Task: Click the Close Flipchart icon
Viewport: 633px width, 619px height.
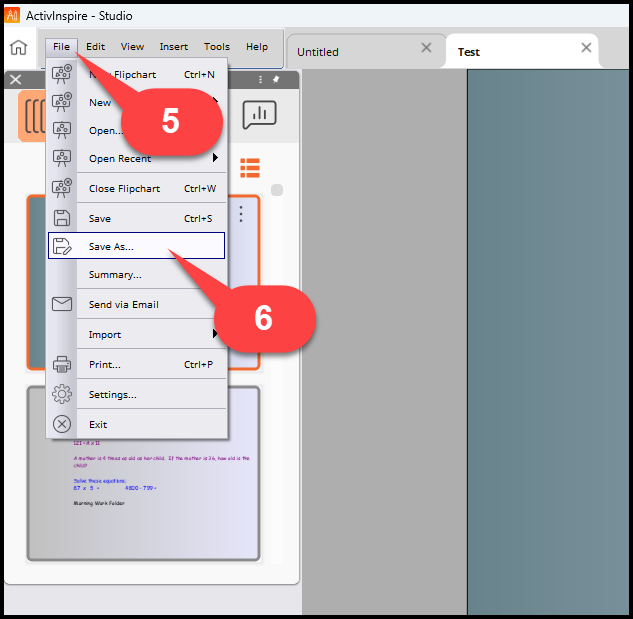Action: point(62,188)
